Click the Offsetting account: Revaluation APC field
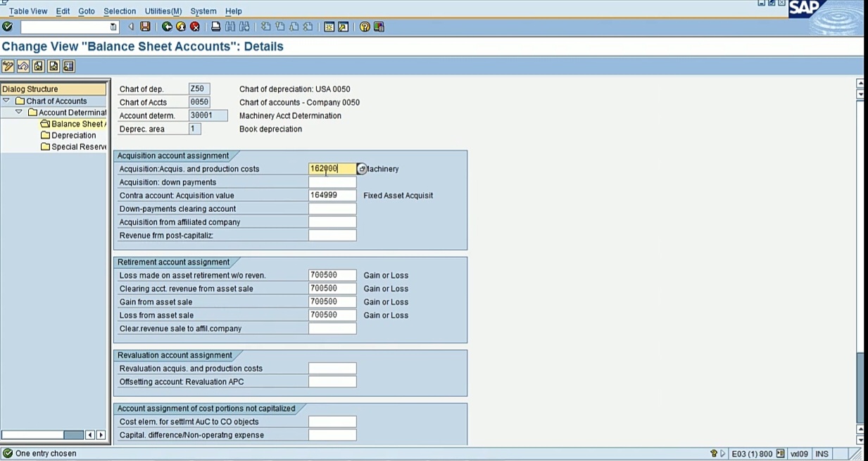This screenshot has height=461, width=868. coord(332,382)
